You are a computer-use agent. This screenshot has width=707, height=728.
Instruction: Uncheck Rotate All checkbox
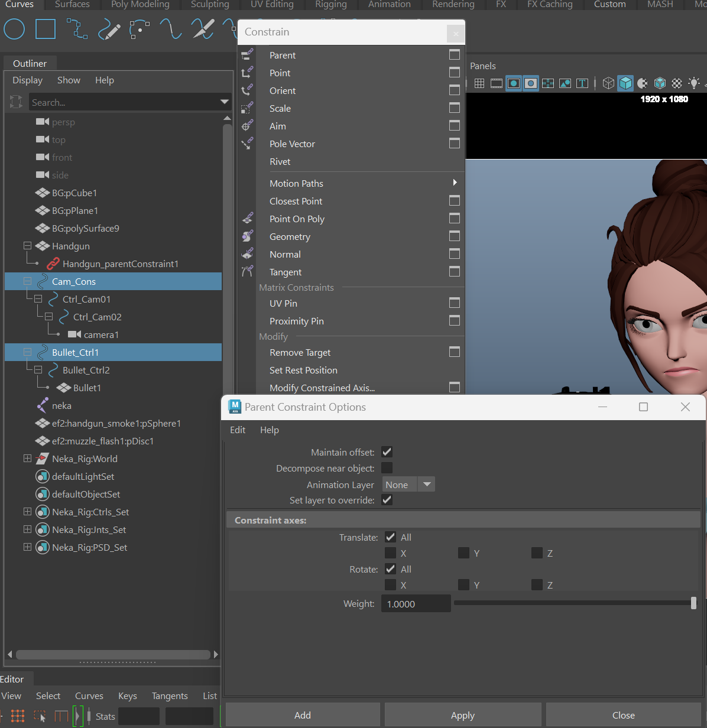[390, 569]
